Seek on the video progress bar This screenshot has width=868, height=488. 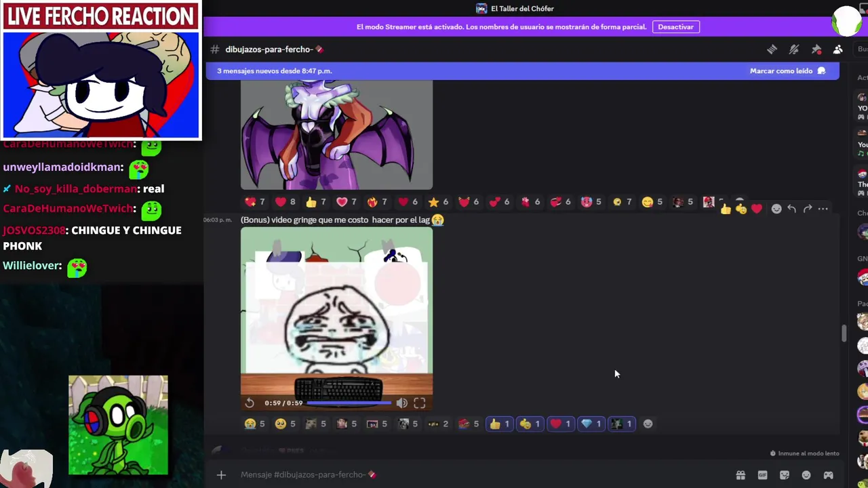click(349, 403)
